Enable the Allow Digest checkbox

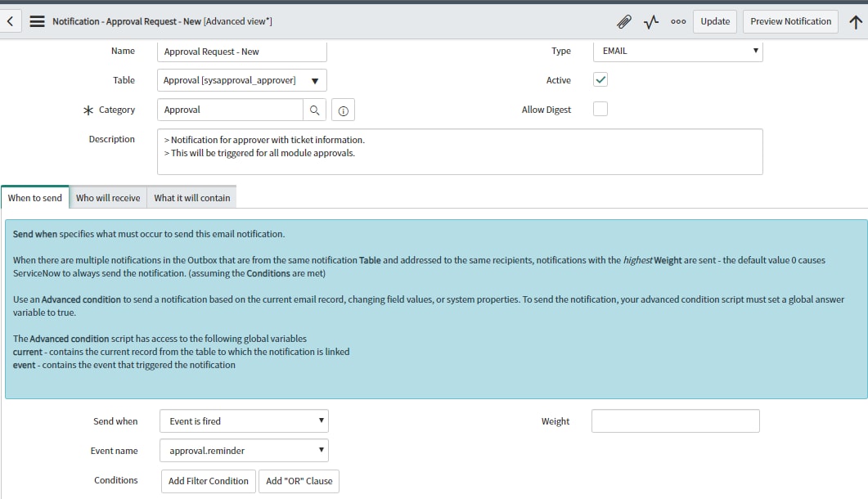600,109
